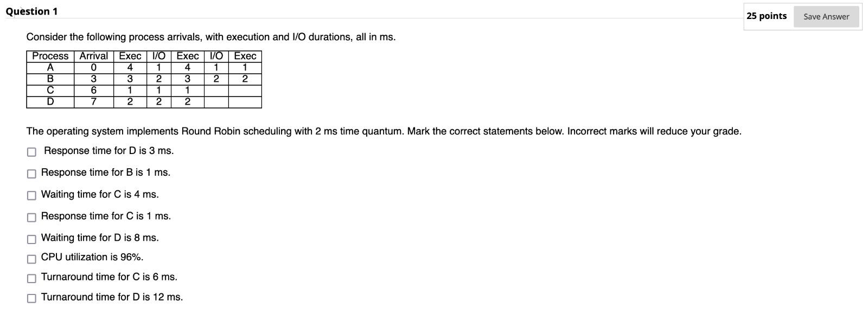Viewport: 868px width, 314px height.
Task: Check "Response time for D is 3 ms"
Action: coord(31,151)
